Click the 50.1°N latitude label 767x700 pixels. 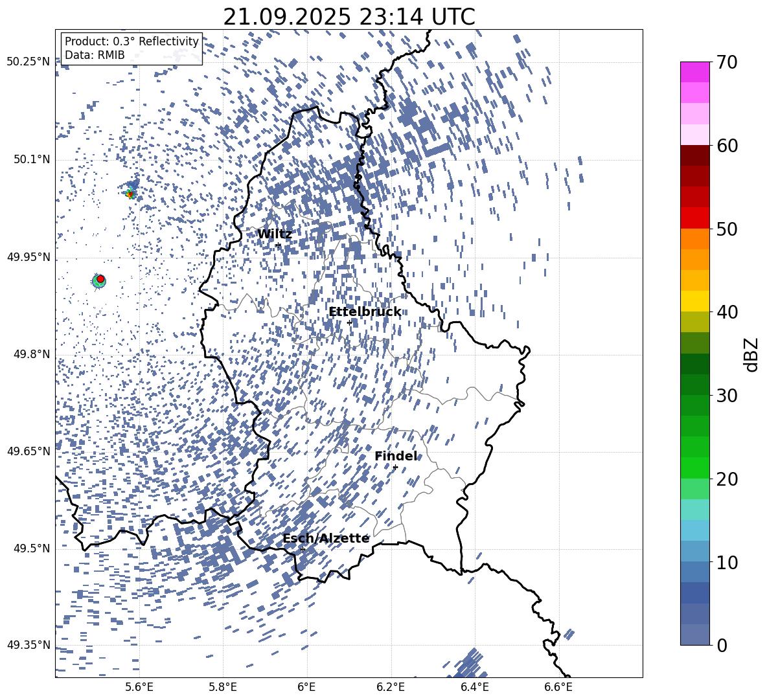[32, 159]
